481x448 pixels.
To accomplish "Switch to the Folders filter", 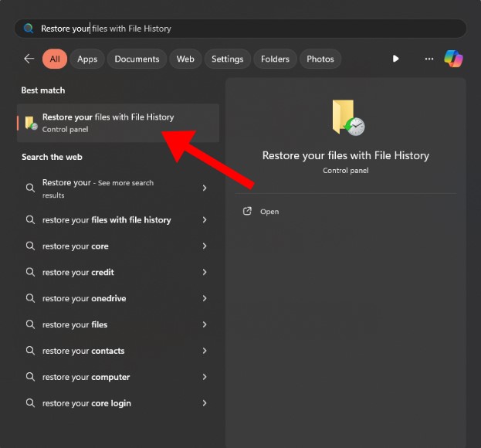I will (275, 59).
